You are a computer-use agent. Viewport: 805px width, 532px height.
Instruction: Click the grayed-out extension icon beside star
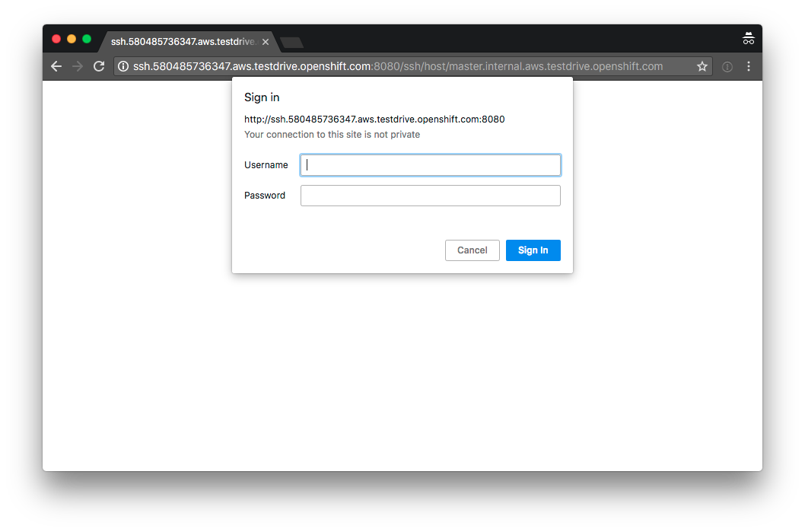727,67
